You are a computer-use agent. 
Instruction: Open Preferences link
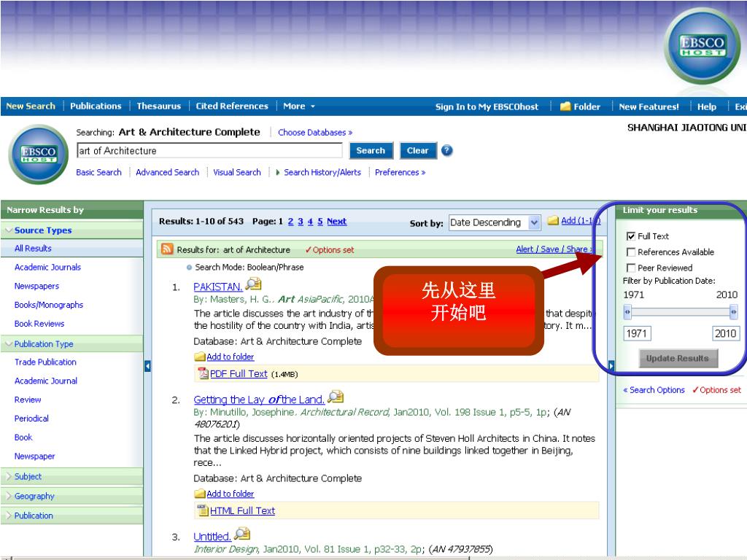[400, 172]
